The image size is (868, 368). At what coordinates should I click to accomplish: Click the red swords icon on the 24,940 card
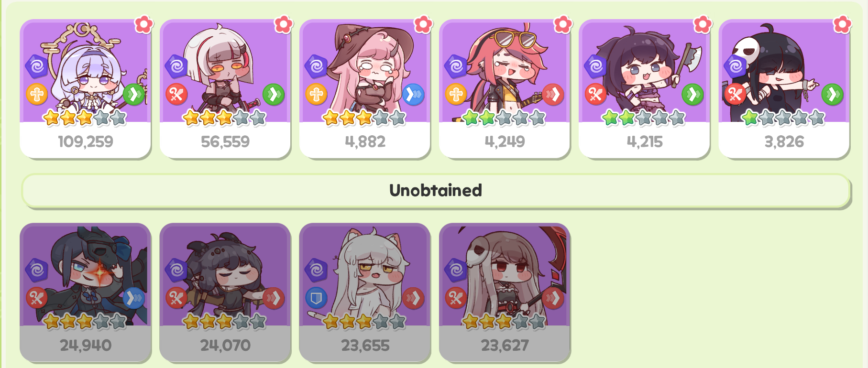click(37, 298)
